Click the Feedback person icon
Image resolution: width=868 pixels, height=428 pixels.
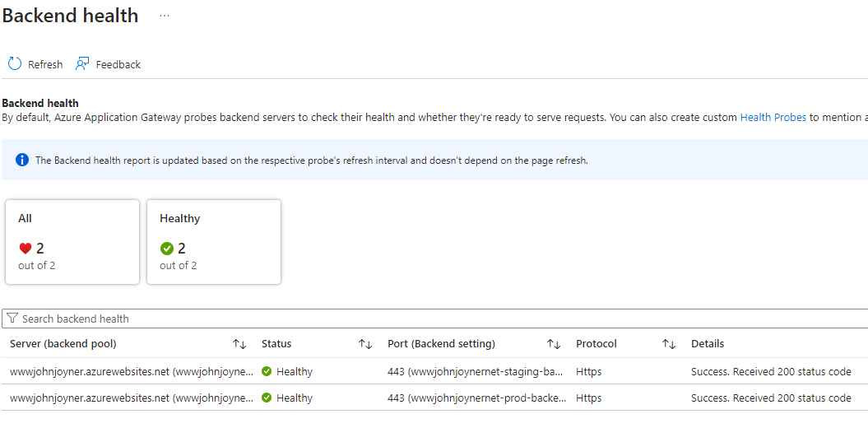pyautogui.click(x=82, y=64)
